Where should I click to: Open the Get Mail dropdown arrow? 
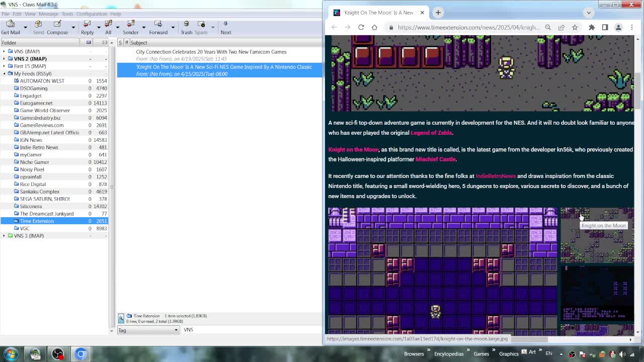[27, 28]
